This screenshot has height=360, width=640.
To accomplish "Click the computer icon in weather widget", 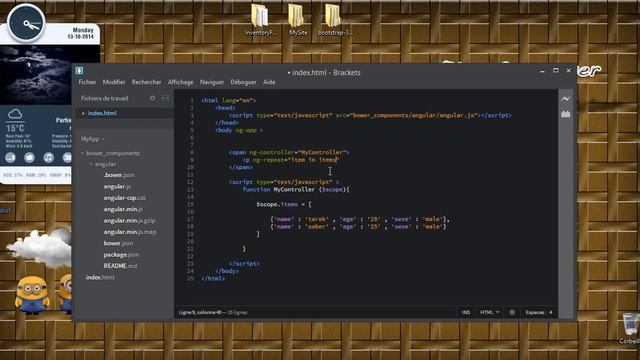I will (x=11, y=157).
